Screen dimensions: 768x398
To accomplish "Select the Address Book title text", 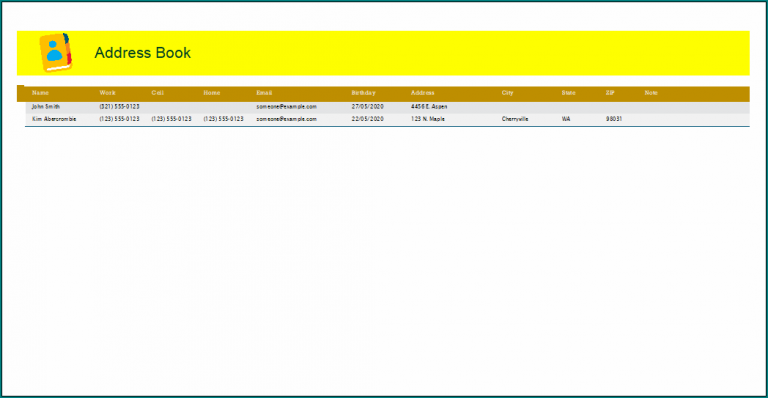I will pyautogui.click(x=143, y=53).
